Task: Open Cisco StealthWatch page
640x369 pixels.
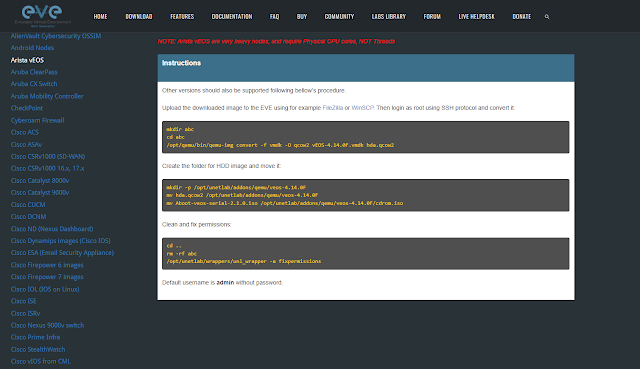Action: tap(38, 349)
